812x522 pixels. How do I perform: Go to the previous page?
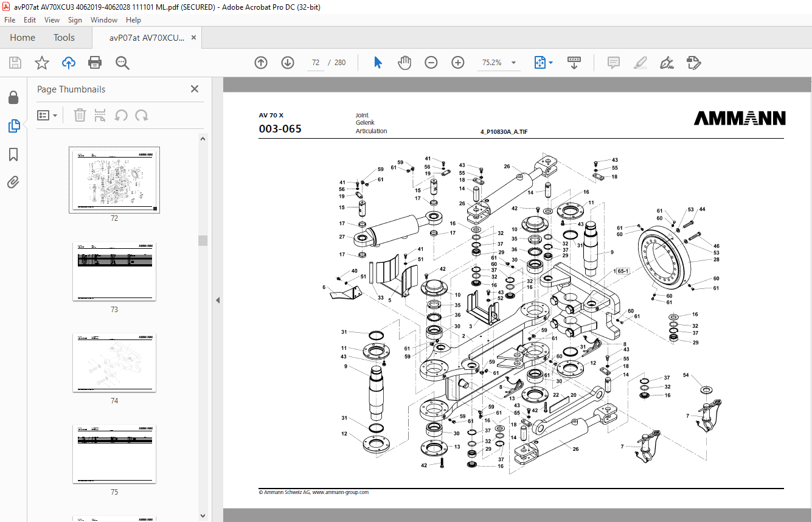tap(261, 63)
